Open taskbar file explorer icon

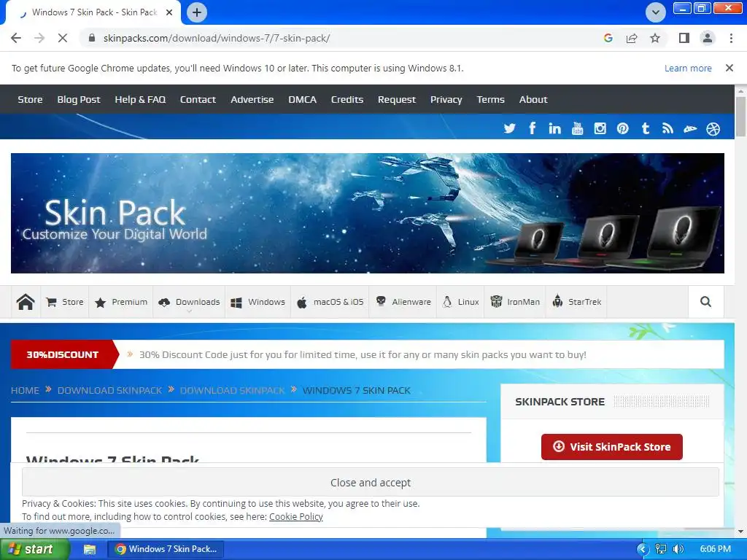click(x=90, y=549)
